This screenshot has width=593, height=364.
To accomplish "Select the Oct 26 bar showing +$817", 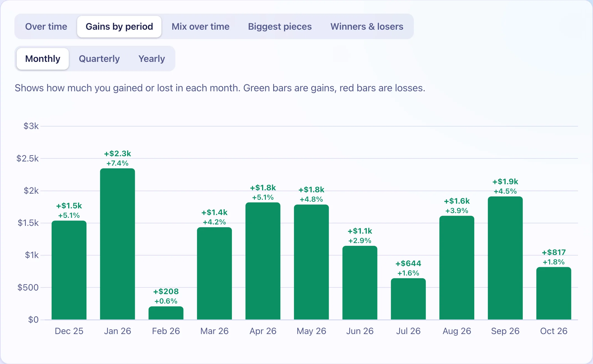I will click(x=554, y=293).
